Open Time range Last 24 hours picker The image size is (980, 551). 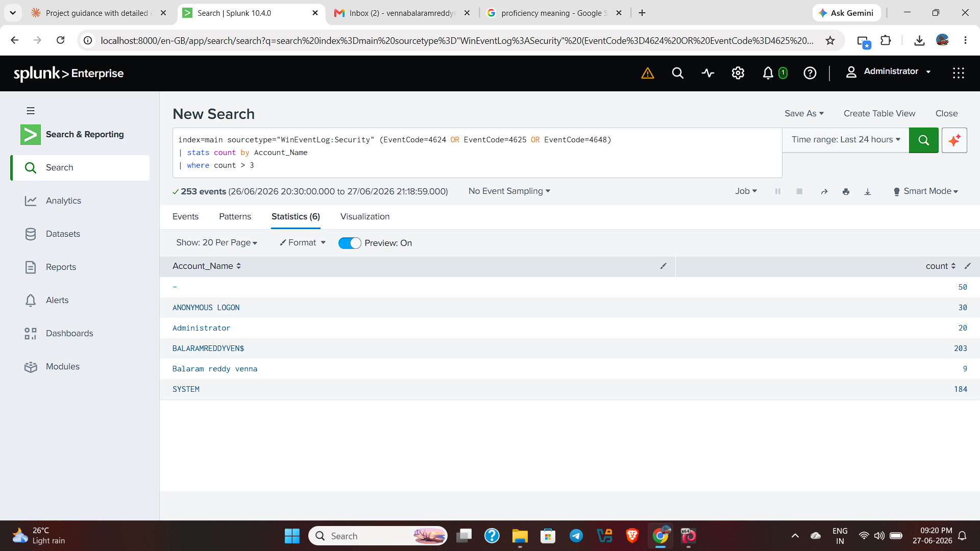[x=846, y=140]
